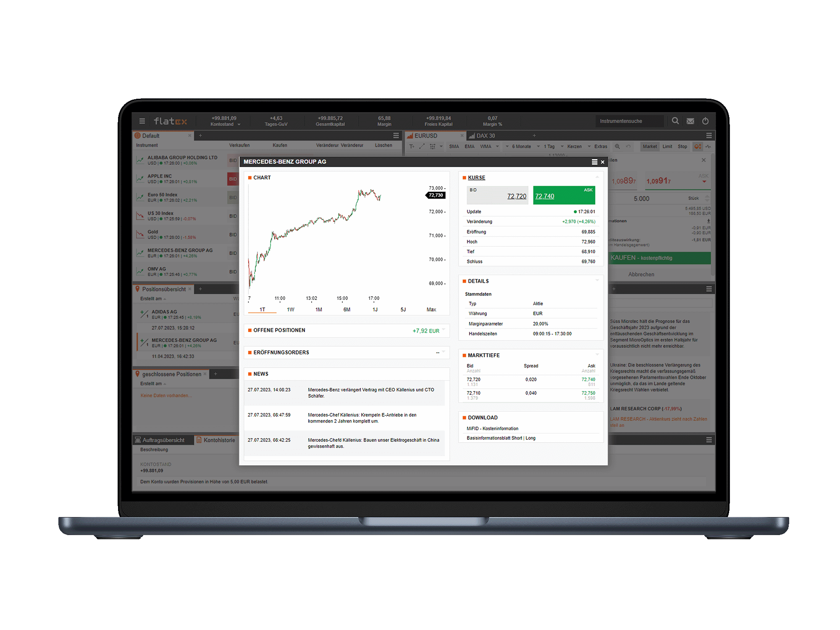Image resolution: width=840 pixels, height=630 pixels.
Task: Click the quantity field showing 5.000
Action: [x=641, y=199]
